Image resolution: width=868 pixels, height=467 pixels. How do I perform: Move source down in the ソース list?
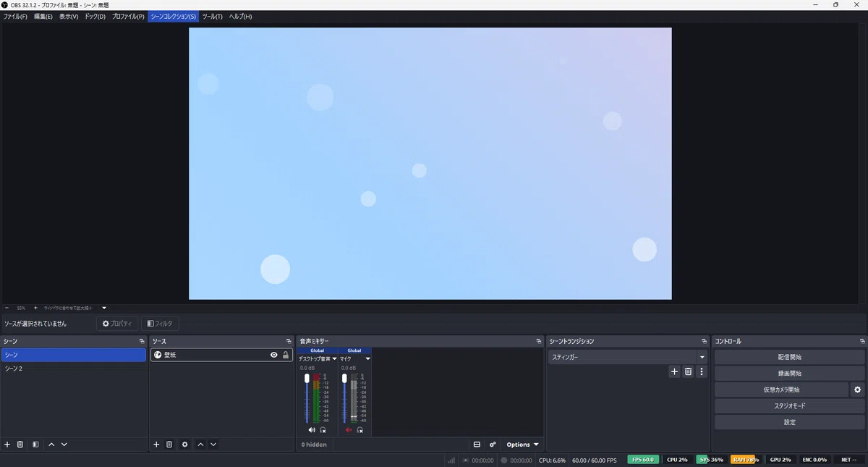tap(213, 445)
